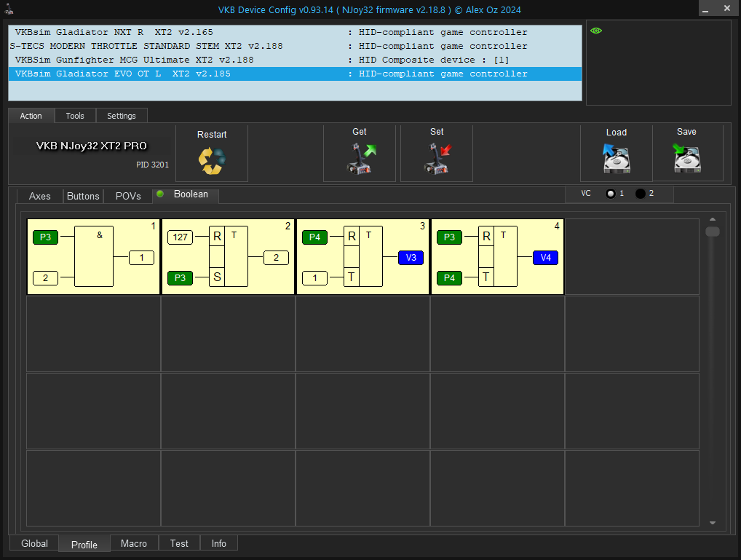Select the Boolean tab

[x=186, y=194]
